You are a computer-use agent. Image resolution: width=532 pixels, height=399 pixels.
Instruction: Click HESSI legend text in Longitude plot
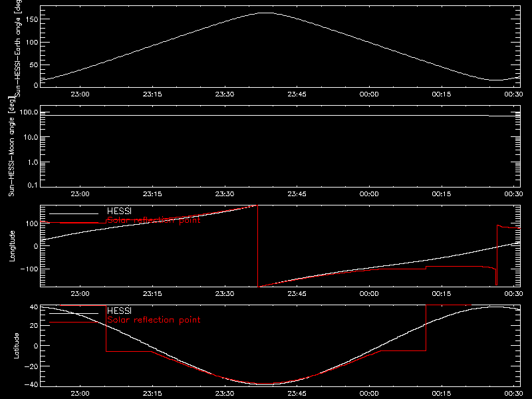point(119,211)
